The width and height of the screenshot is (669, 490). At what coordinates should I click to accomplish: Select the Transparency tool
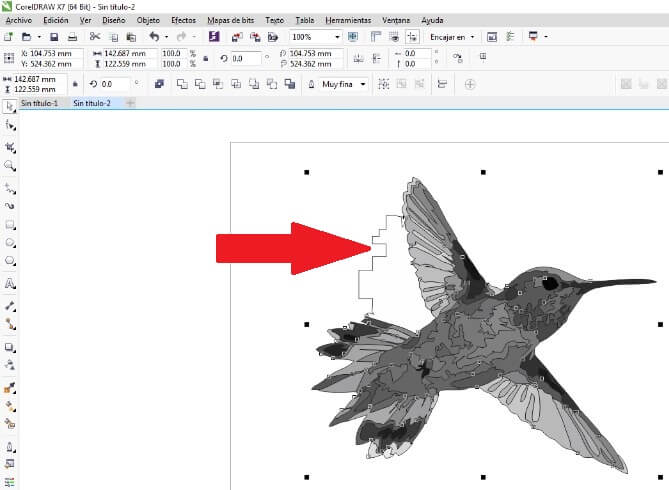coord(10,365)
